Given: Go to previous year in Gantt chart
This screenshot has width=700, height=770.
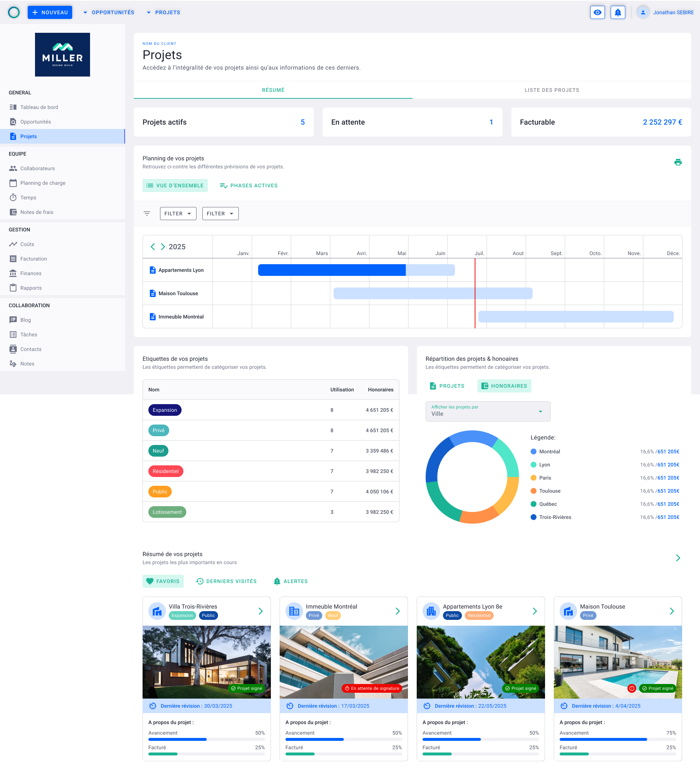Looking at the screenshot, I should click(153, 247).
